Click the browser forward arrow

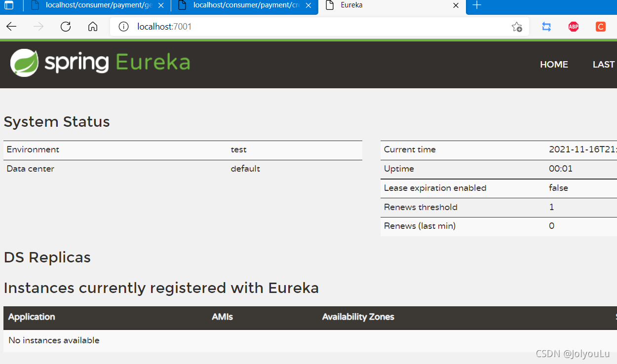(x=39, y=27)
